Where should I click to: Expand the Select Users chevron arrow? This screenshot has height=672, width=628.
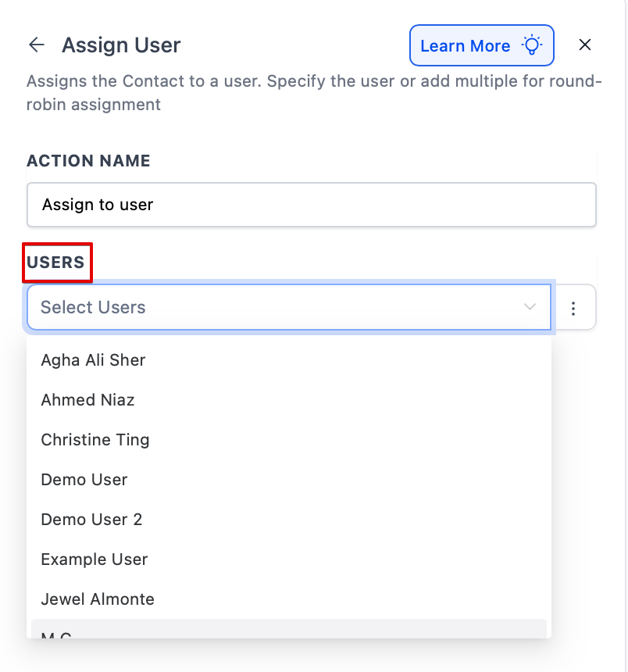click(x=530, y=307)
